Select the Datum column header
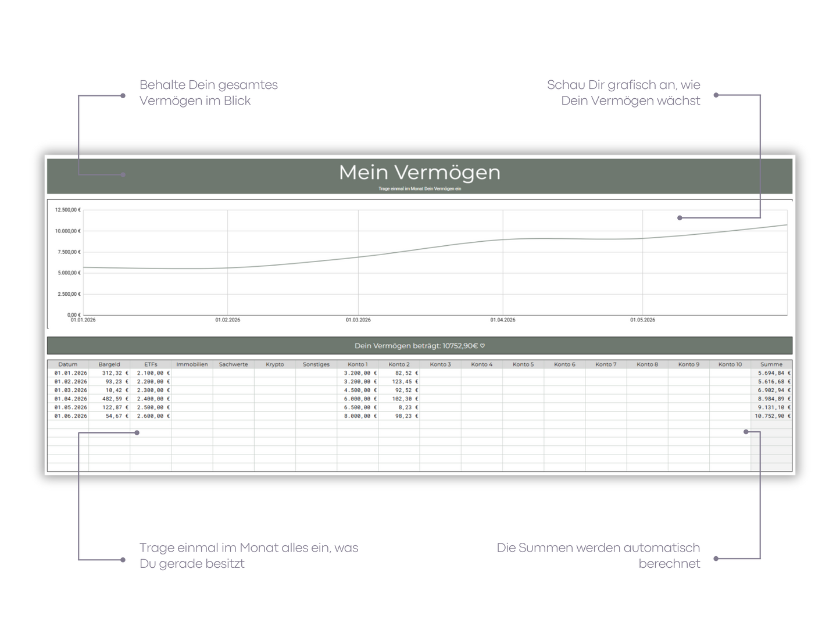Image resolution: width=840 pixels, height=630 pixels. point(68,364)
